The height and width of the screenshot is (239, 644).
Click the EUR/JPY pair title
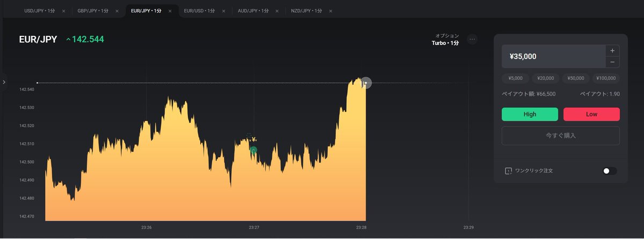point(38,39)
